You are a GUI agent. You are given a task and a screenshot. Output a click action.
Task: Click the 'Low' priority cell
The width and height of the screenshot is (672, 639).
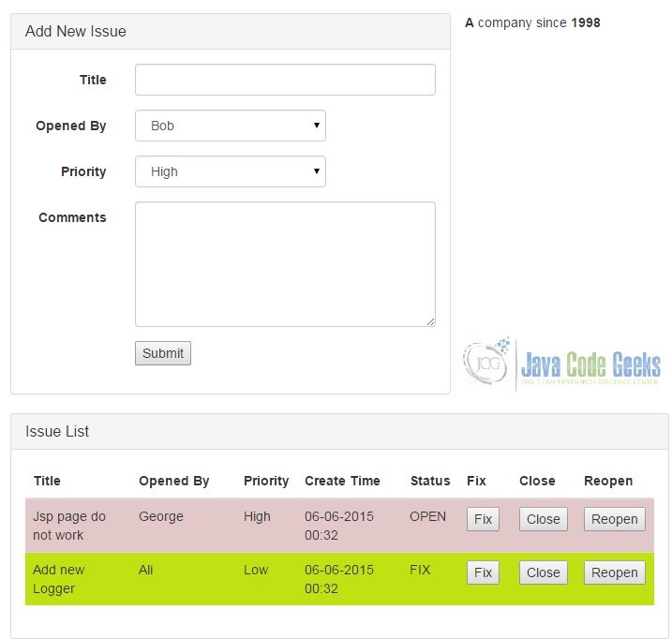(256, 570)
